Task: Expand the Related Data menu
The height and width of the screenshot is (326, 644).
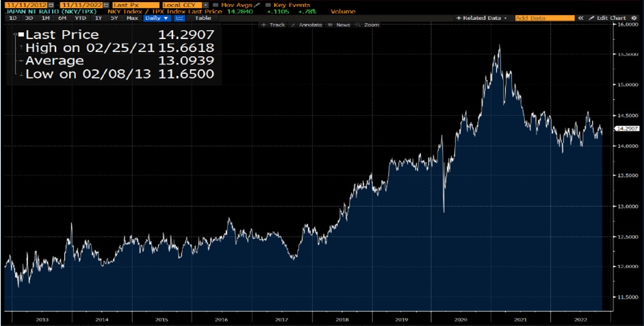Action: coord(485,18)
